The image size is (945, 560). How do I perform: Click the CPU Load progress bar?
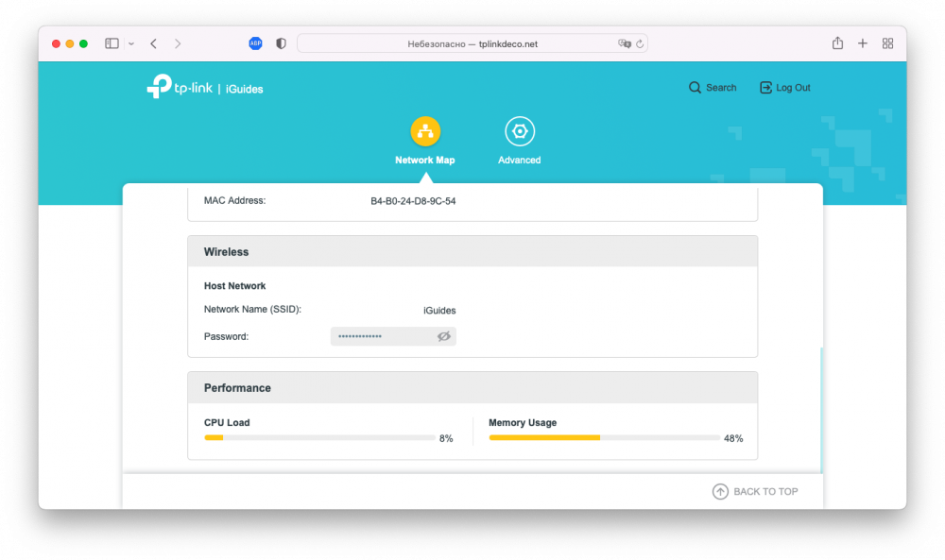[x=319, y=438]
